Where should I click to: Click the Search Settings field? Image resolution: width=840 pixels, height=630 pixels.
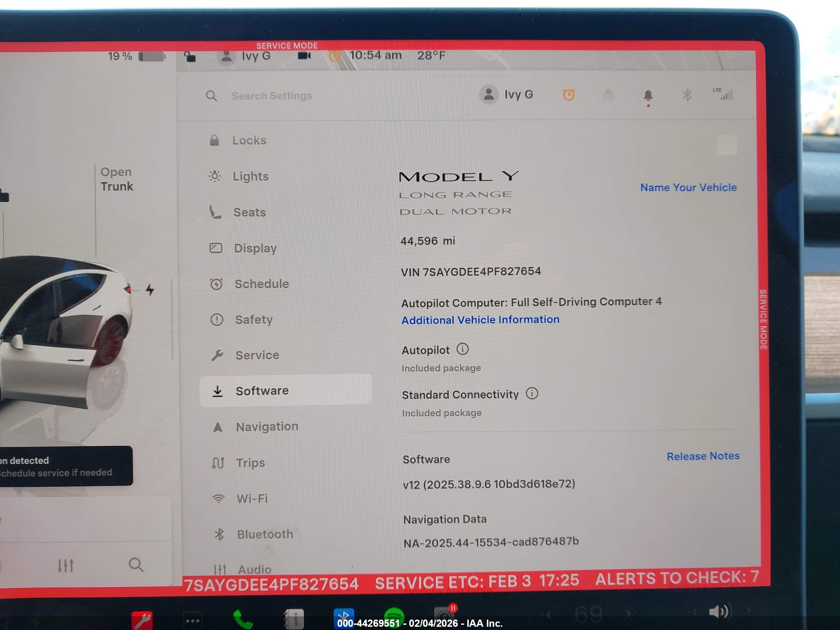tap(272, 96)
